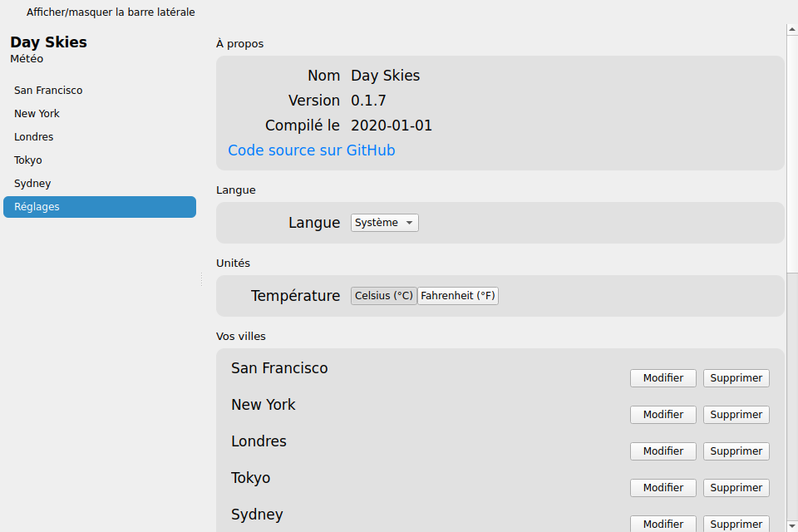This screenshot has width=798, height=532.
Task: Delete New York with Supprimer
Action: [736, 415]
